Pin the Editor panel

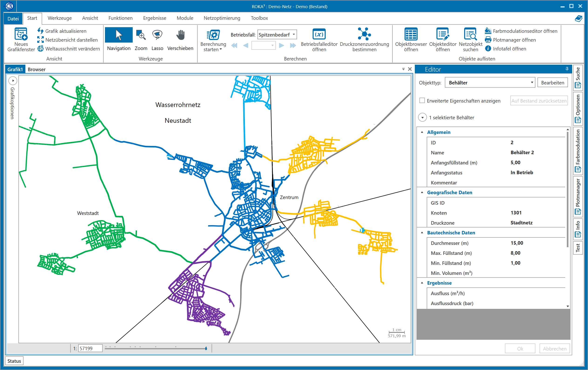(x=567, y=69)
